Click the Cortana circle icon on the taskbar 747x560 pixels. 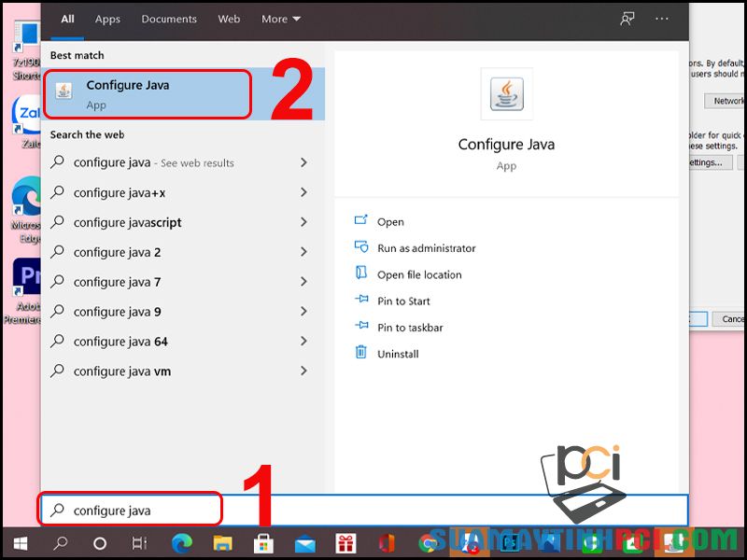click(97, 541)
